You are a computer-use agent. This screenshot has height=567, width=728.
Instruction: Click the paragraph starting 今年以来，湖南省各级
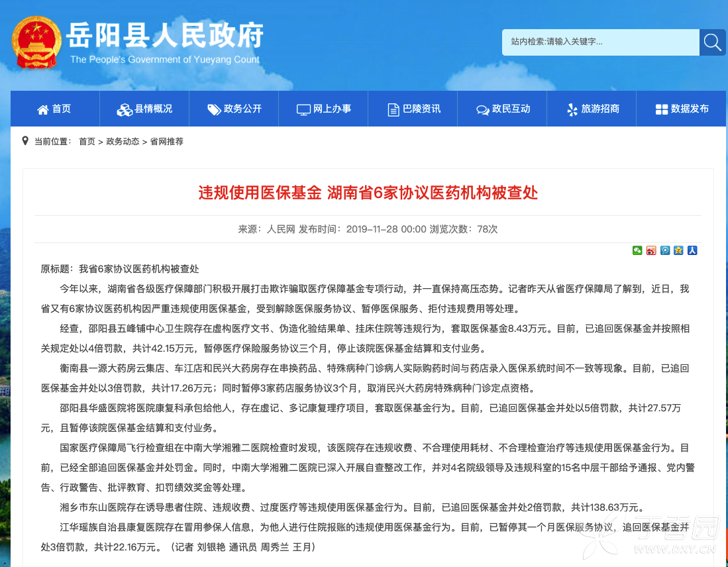coord(365,299)
